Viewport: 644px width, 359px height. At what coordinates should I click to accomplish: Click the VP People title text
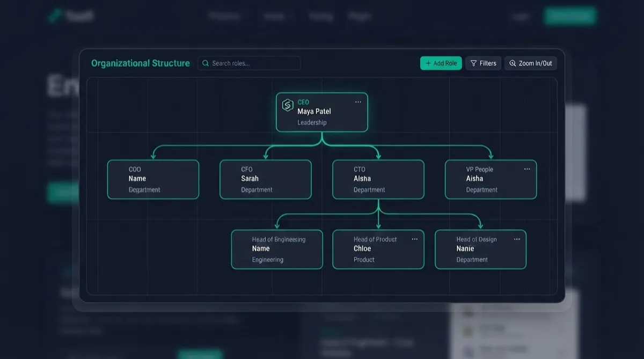tap(479, 169)
